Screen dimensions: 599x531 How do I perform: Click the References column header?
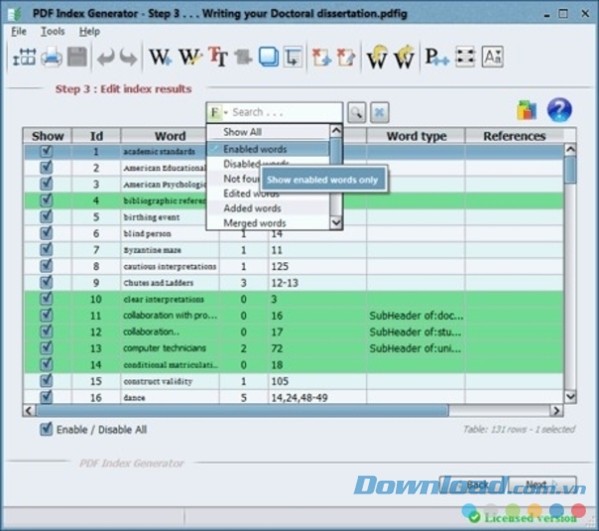[x=514, y=136]
